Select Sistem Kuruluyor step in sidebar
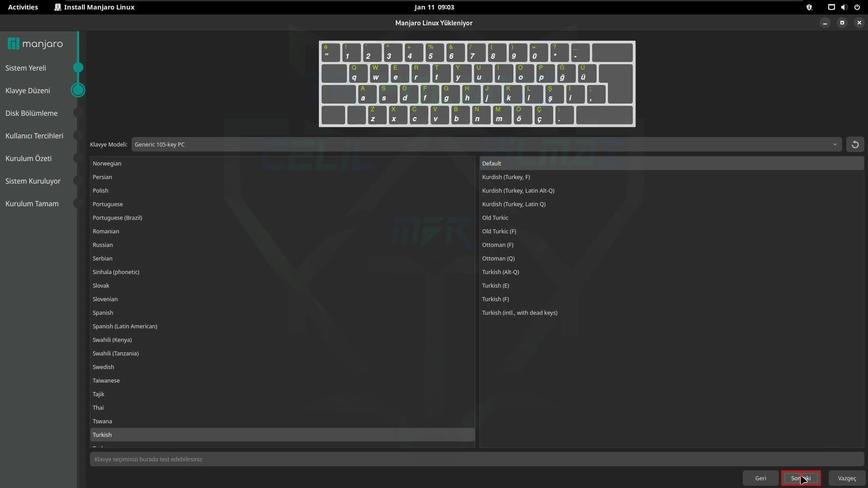The height and width of the screenshot is (488, 868). coord(33,181)
